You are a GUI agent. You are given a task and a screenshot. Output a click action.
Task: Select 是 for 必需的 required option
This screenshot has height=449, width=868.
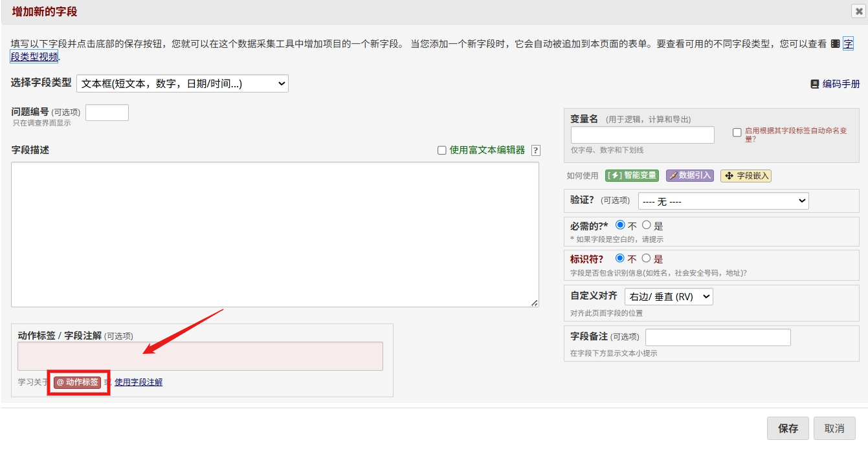(646, 226)
